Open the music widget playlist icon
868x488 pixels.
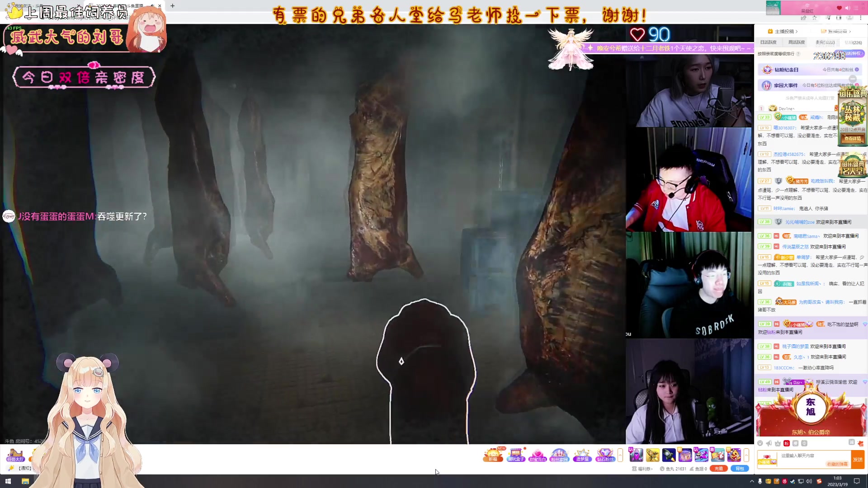coord(856,8)
